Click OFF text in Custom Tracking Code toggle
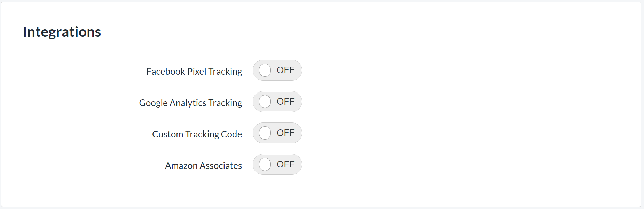644x209 pixels. 285,133
